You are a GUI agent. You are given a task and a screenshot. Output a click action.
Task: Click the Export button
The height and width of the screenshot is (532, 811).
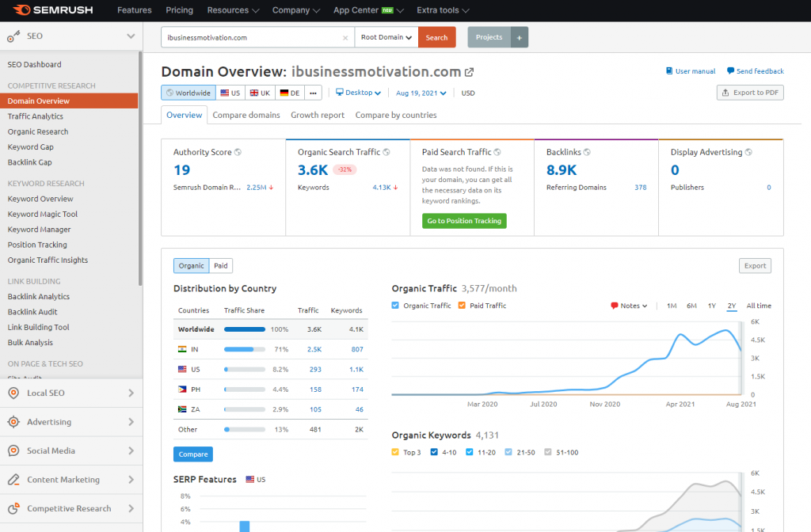coord(755,266)
